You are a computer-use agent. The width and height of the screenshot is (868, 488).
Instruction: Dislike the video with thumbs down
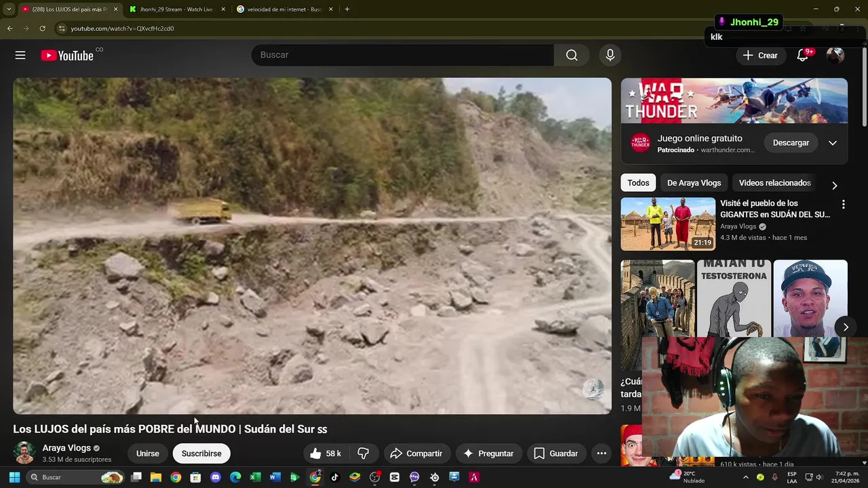click(363, 453)
